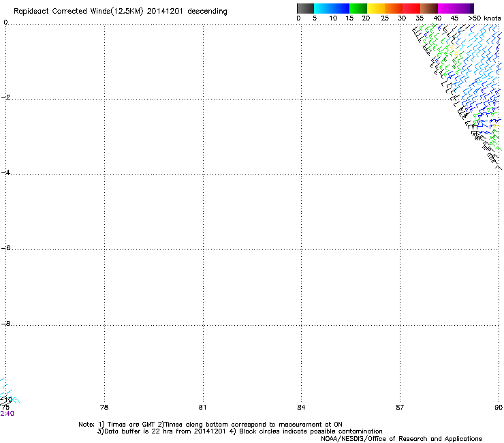Select the red 30-35 knots color swatch

point(411,8)
